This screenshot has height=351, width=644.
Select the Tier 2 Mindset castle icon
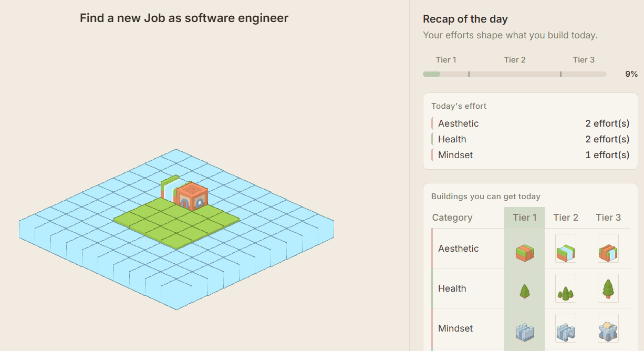click(565, 328)
